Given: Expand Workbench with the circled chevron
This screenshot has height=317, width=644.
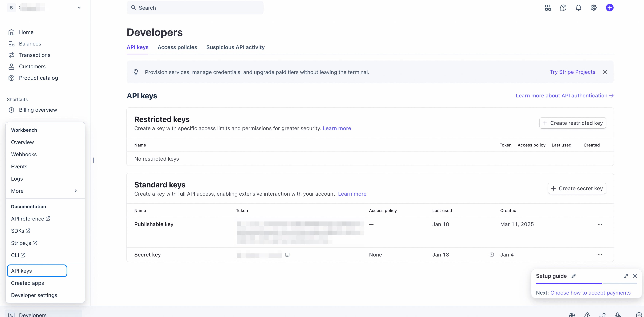Looking at the screenshot, I should [x=639, y=315].
